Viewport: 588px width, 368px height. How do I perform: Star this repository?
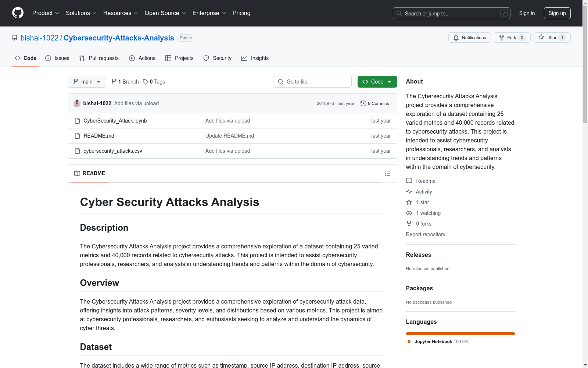[x=548, y=38]
